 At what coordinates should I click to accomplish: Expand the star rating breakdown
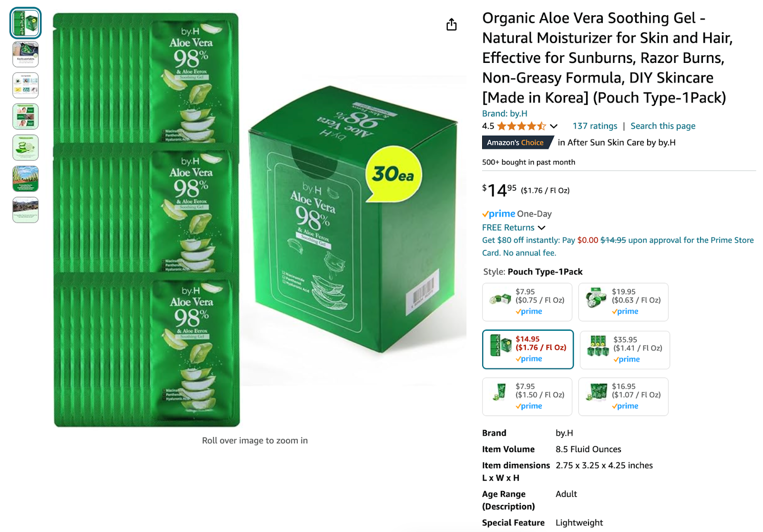click(x=554, y=126)
